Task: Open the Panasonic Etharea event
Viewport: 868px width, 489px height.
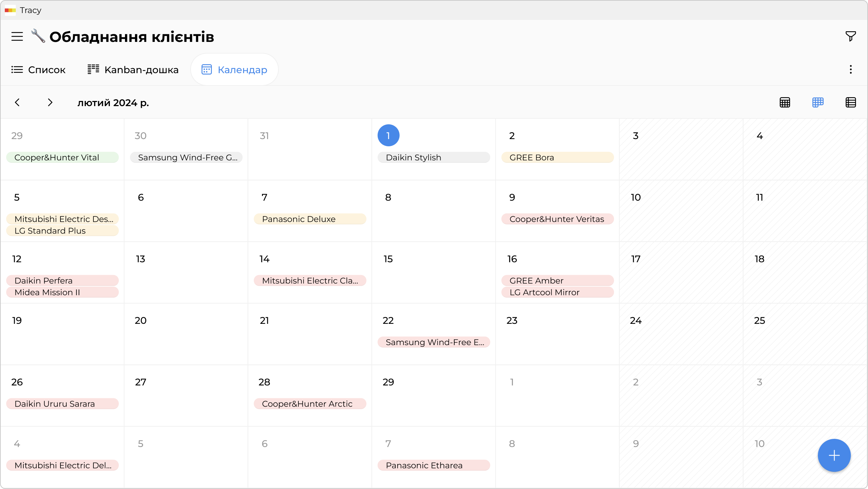Action: 433,465
